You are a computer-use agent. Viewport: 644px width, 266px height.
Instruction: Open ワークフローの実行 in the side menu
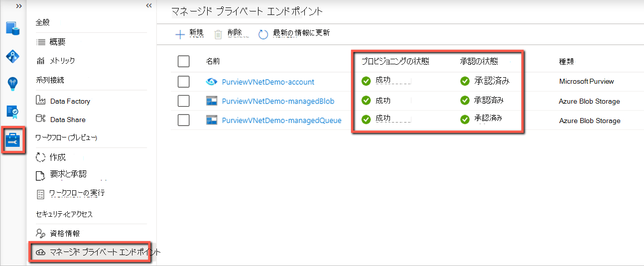click(77, 193)
